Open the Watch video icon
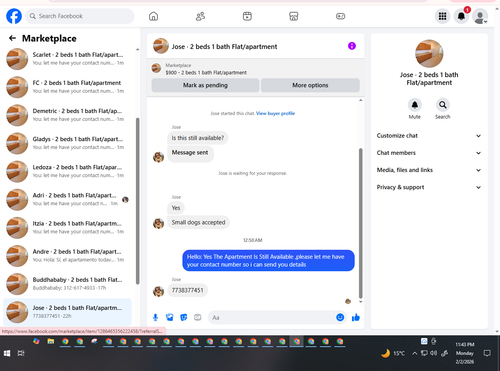The image size is (500, 371). coord(247,16)
